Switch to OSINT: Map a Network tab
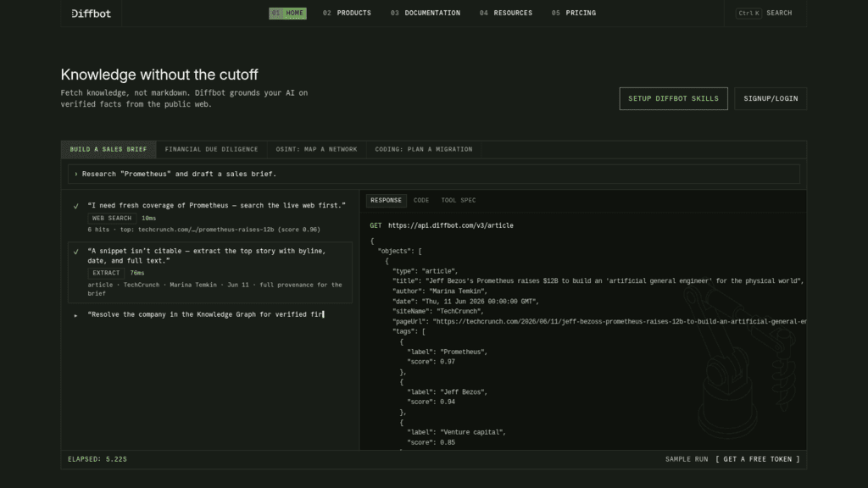 pos(317,149)
